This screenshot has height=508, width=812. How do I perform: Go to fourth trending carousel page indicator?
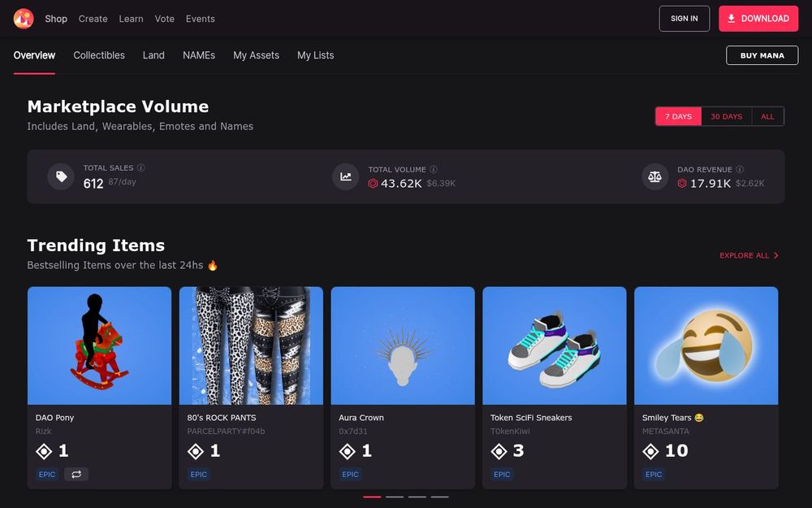pos(439,497)
